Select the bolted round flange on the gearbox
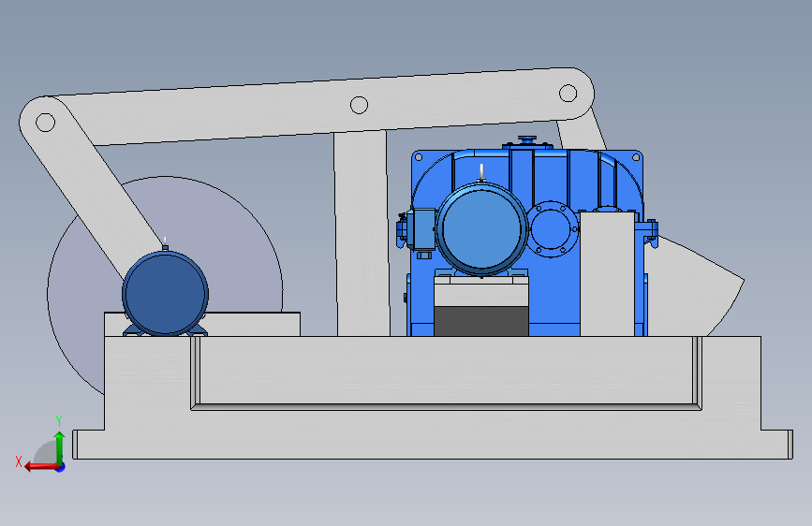Image resolution: width=812 pixels, height=526 pixels. [x=553, y=228]
